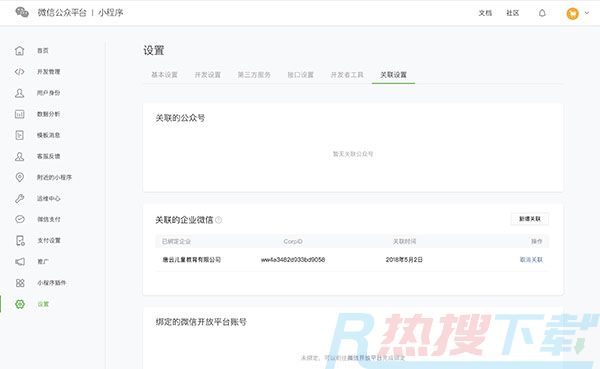Screen dimensions: 600x369
Task: Switch to the 接口设置 tab
Action: coord(300,75)
